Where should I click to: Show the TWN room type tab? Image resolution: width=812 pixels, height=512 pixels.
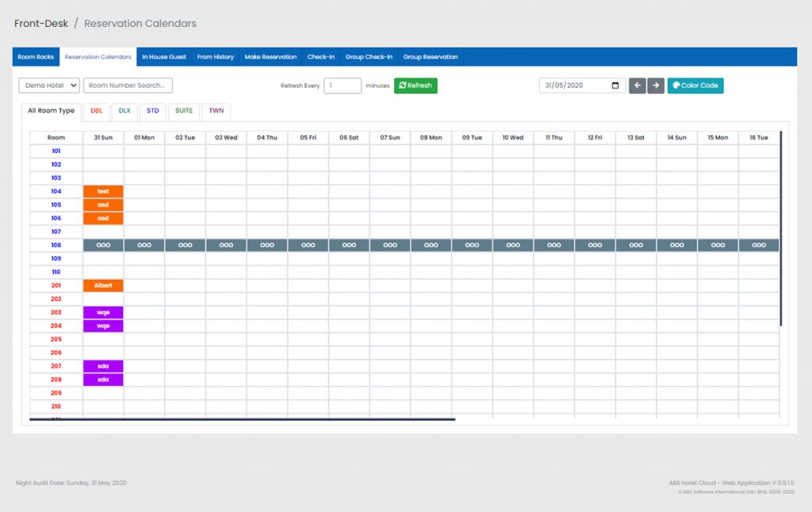[x=216, y=111]
